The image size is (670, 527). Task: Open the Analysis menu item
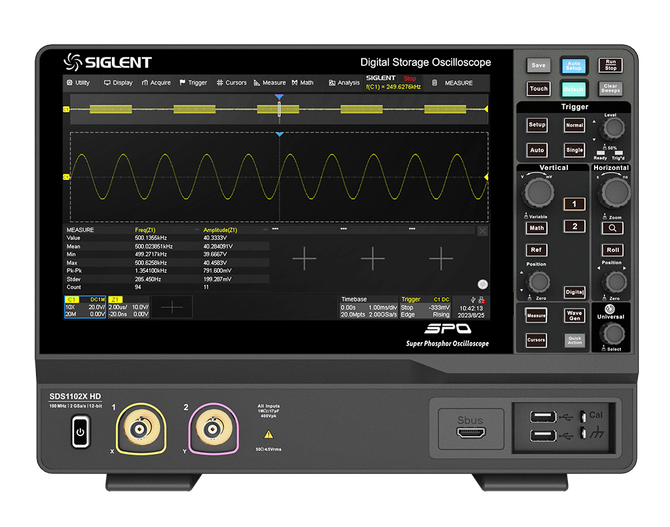344,82
